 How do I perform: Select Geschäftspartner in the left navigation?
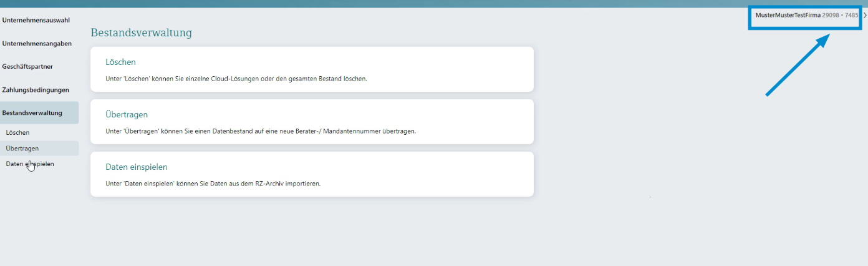[x=27, y=67]
